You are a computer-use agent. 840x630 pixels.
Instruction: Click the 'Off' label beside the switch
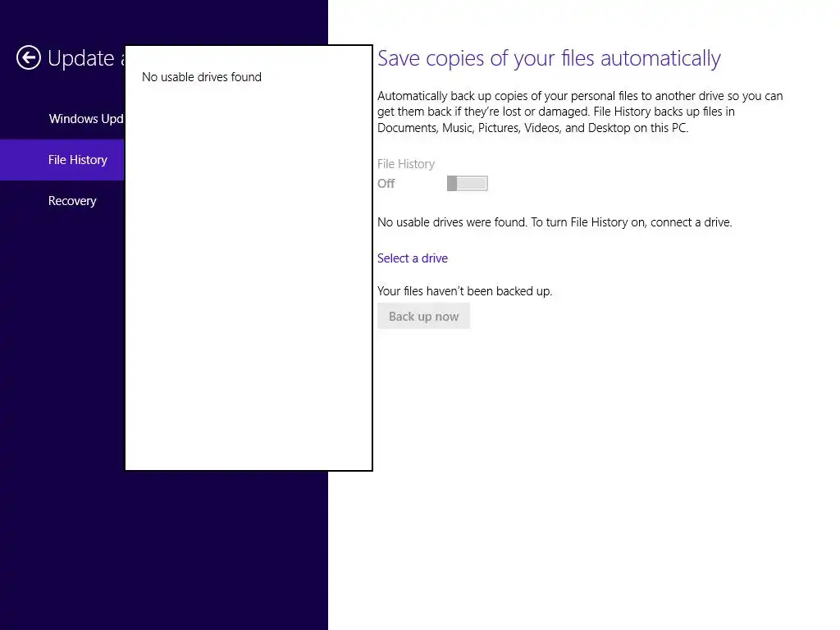point(386,184)
